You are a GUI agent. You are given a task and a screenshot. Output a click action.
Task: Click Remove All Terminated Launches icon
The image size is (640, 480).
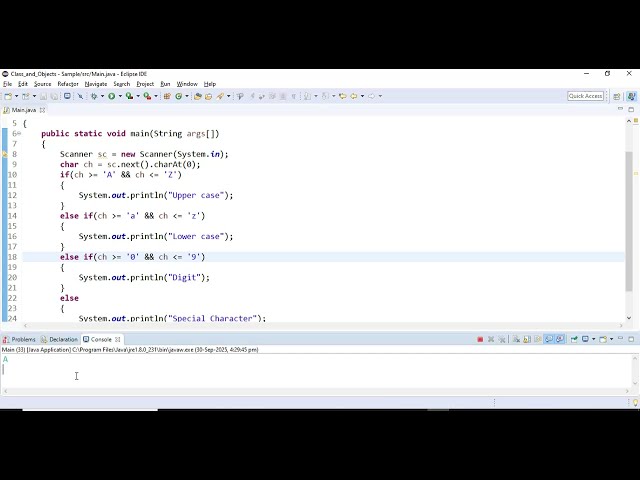502,340
